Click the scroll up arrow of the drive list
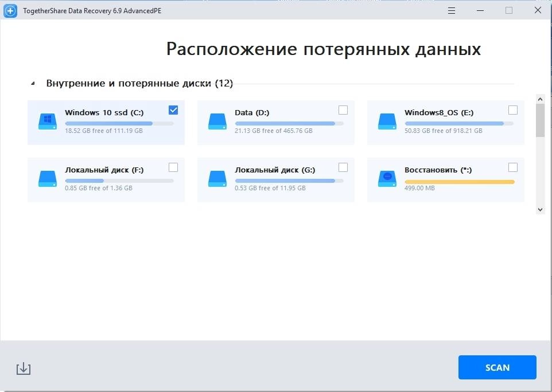 tap(540, 99)
